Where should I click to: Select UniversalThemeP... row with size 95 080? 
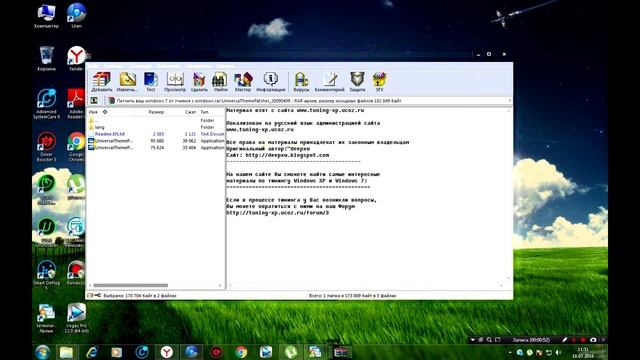click(156, 141)
